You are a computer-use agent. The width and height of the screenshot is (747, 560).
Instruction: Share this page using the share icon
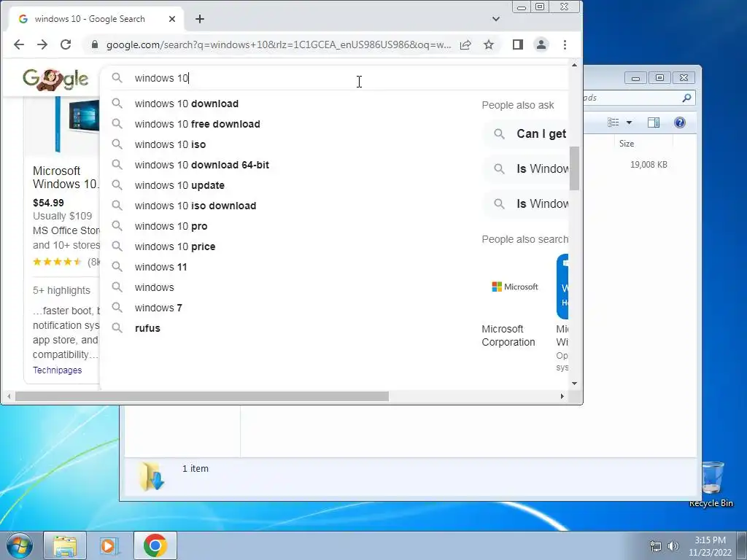coord(465,44)
